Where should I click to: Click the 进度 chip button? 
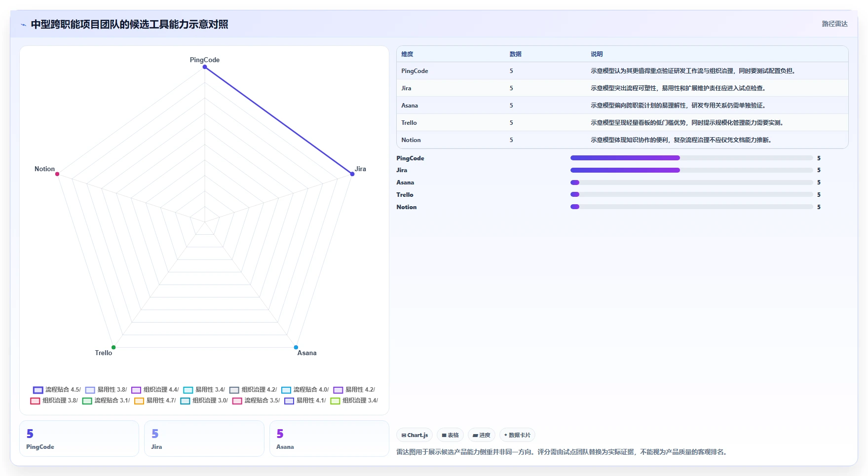click(482, 435)
